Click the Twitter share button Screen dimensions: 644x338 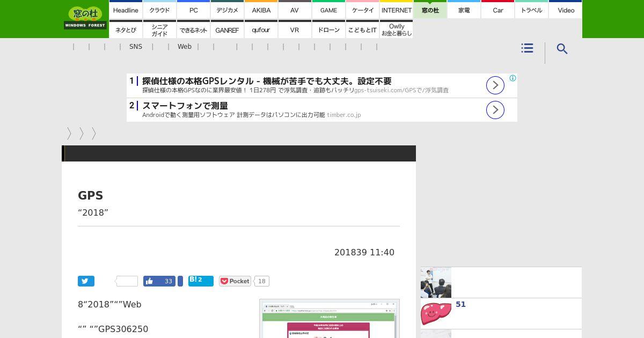tap(86, 281)
